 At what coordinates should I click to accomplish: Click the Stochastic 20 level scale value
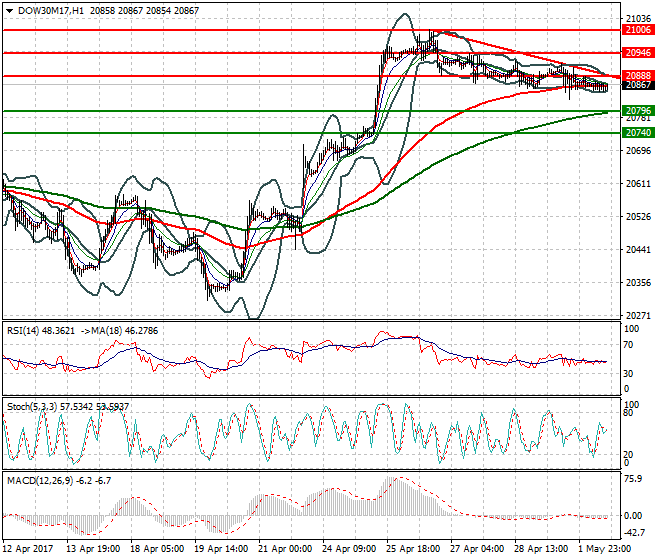pyautogui.click(x=628, y=455)
